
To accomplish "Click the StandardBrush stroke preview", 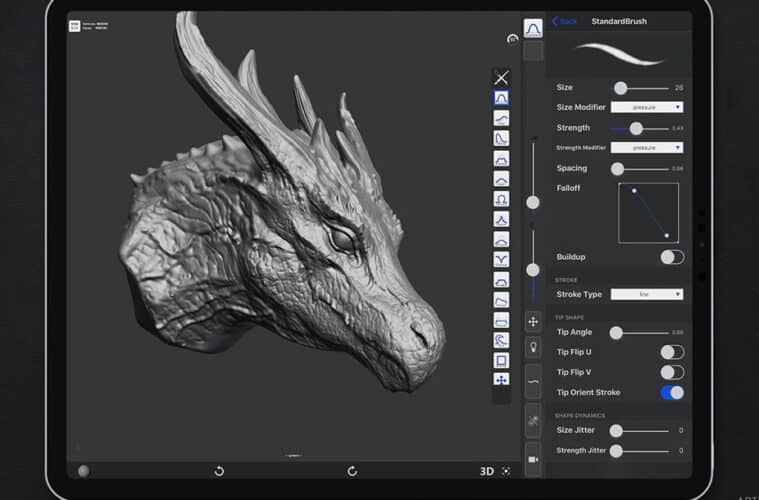I will point(620,53).
